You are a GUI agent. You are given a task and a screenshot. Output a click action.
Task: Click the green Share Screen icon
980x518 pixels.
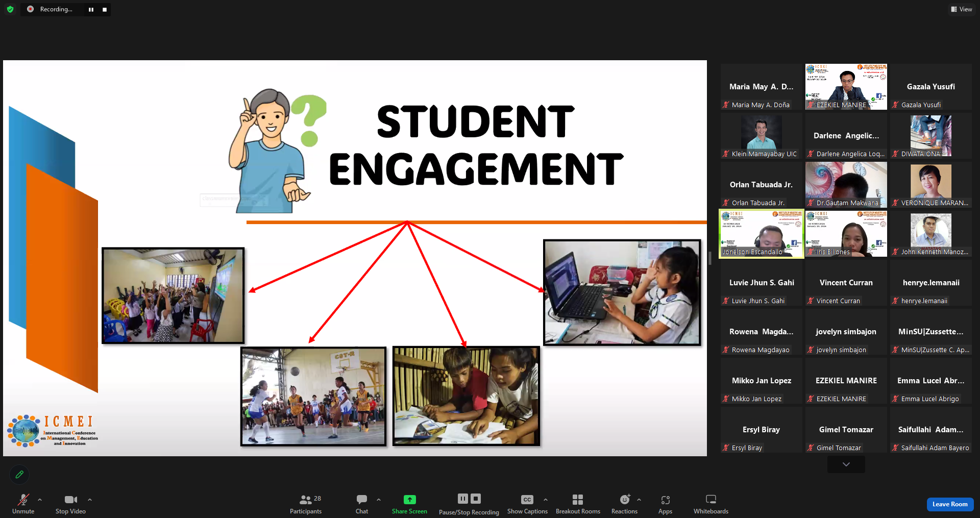(x=409, y=500)
